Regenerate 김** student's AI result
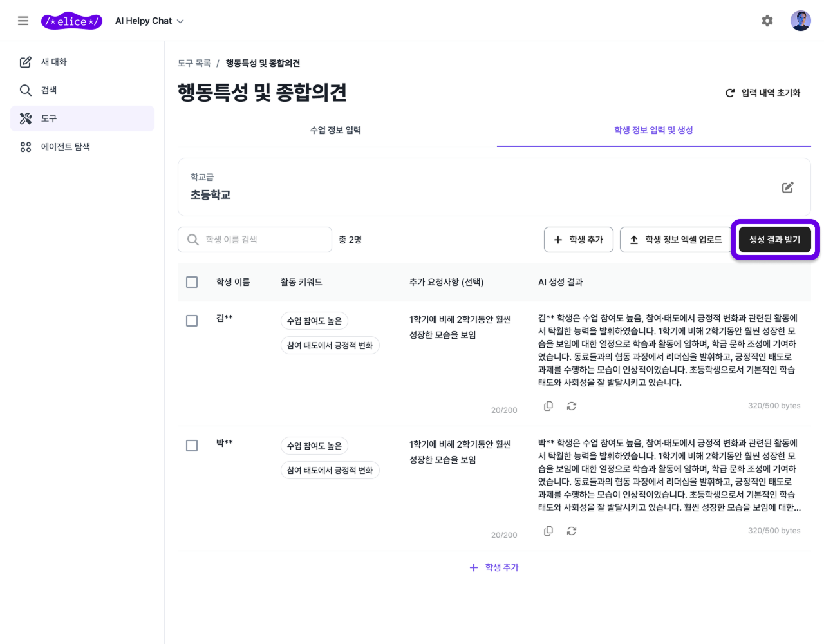The width and height of the screenshot is (824, 644). [x=571, y=406]
